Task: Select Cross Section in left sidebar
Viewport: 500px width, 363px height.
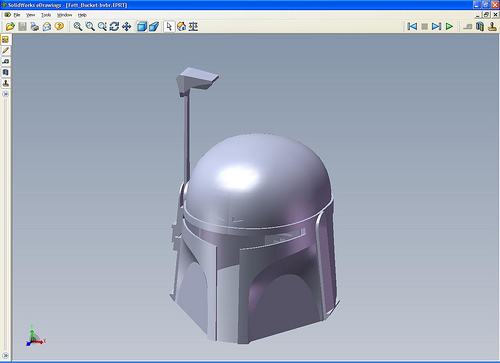Action: (x=5, y=72)
